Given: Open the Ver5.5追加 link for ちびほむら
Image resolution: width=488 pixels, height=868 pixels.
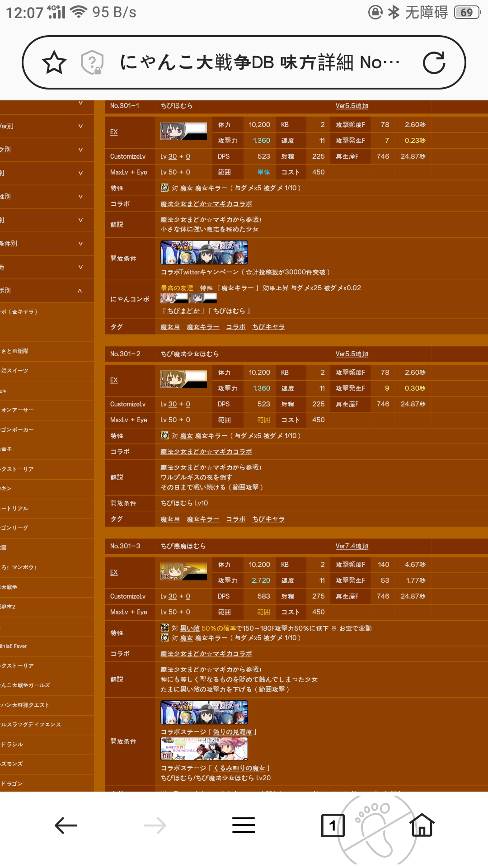Looking at the screenshot, I should tap(352, 106).
